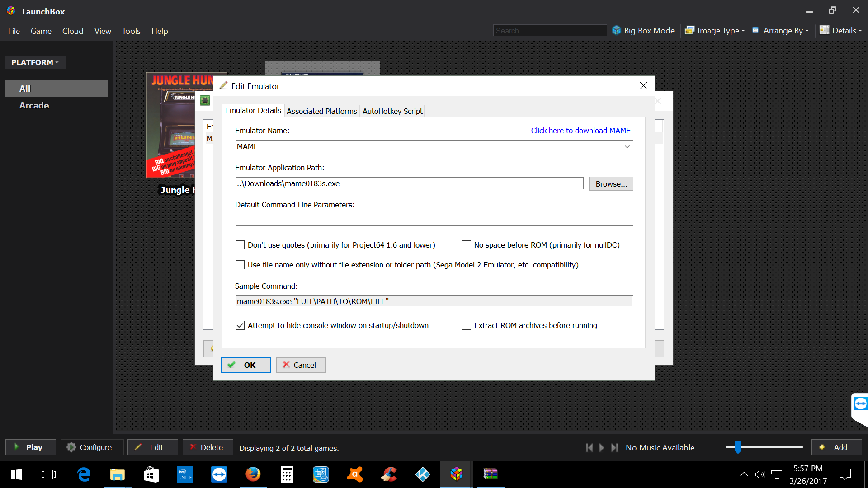Open the File menu

click(14, 31)
